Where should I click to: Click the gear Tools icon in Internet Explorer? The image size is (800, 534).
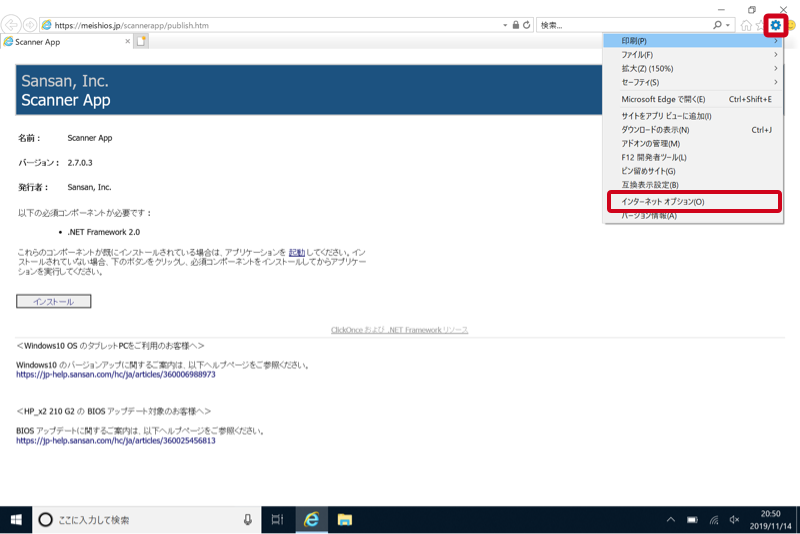pyautogui.click(x=776, y=25)
